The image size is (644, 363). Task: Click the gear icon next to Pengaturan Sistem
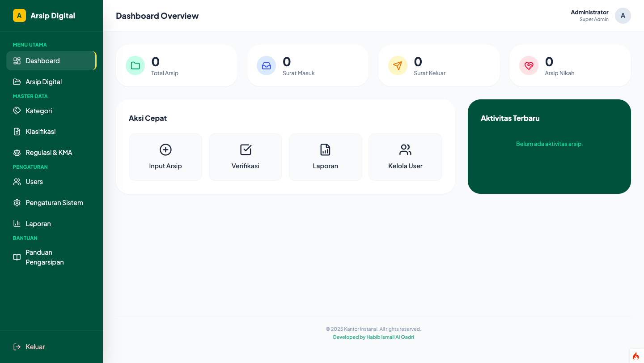pos(17,203)
